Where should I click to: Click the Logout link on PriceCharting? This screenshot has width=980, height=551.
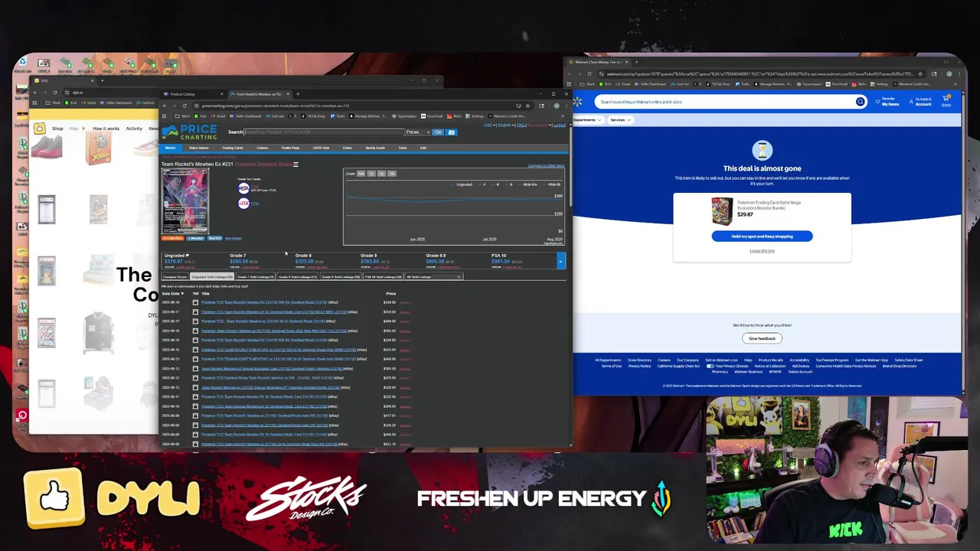[560, 125]
